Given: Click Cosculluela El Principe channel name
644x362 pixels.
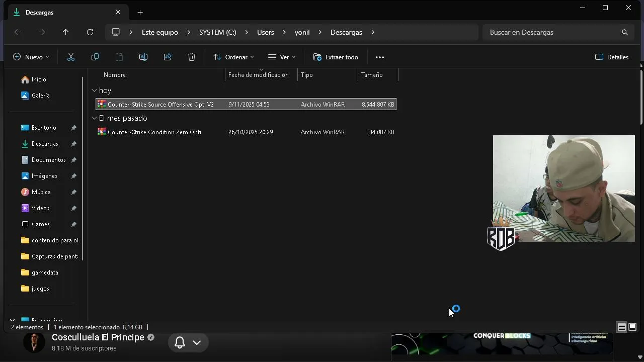Looking at the screenshot, I should tap(98, 337).
